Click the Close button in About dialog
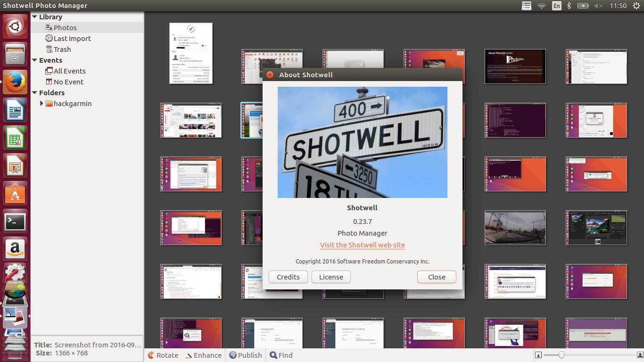The image size is (644, 362). click(437, 277)
